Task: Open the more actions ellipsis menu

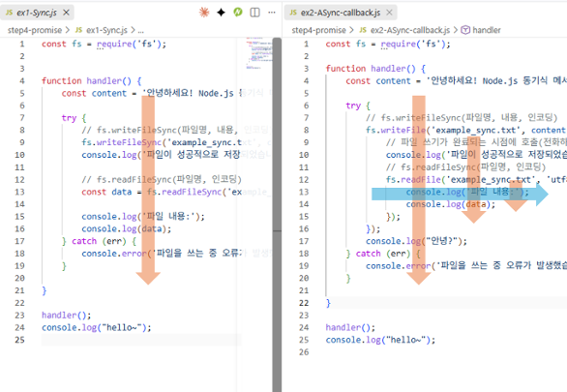Action: click(272, 13)
